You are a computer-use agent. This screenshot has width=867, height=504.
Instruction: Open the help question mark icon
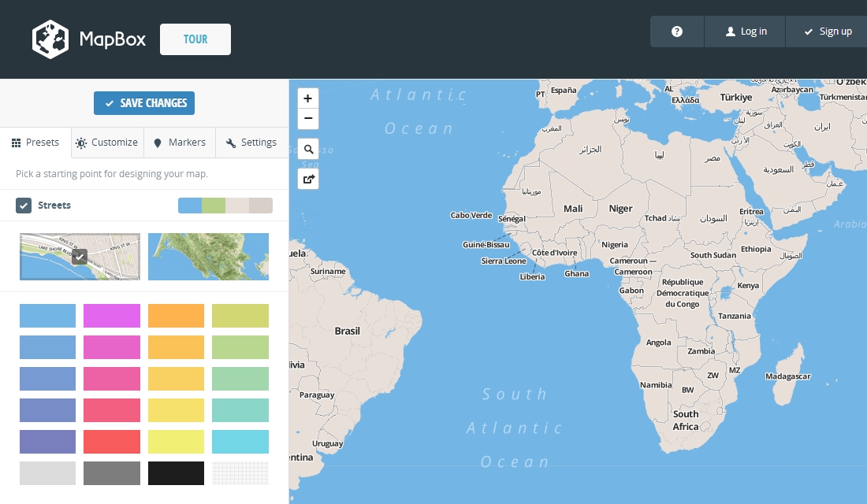pyautogui.click(x=676, y=31)
